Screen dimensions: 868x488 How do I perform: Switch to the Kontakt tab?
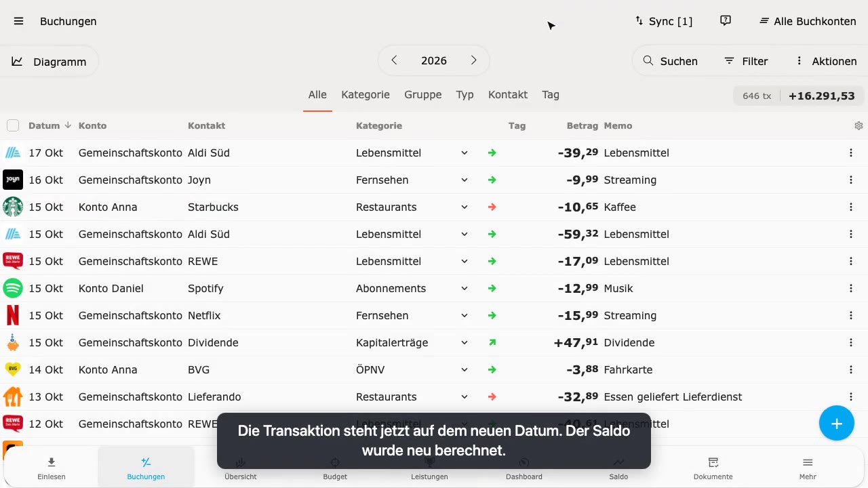pyautogui.click(x=508, y=95)
